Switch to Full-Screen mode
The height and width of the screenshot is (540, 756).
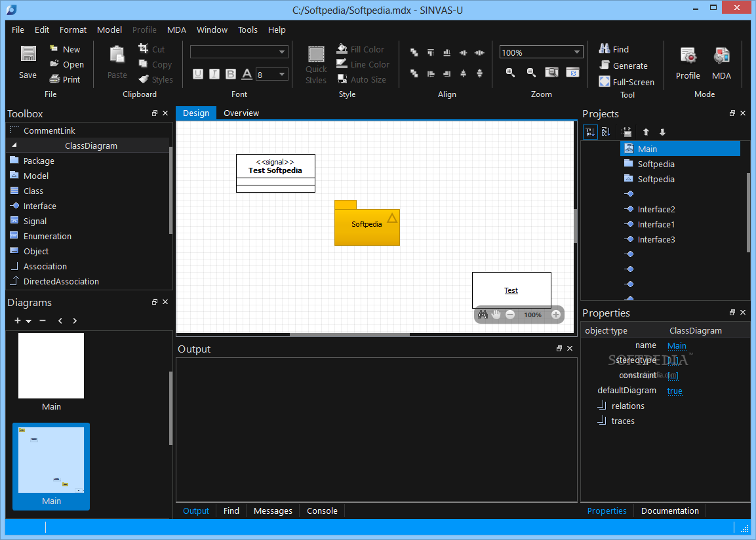(626, 82)
